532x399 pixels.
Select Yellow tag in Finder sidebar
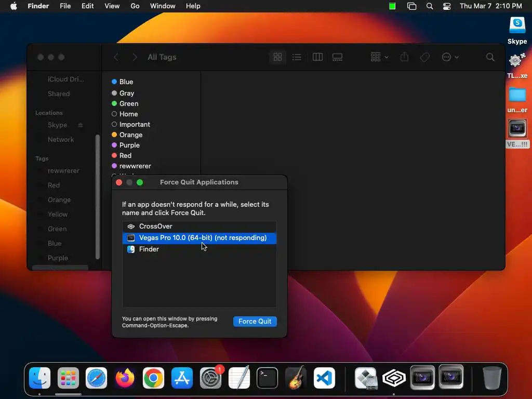(58, 214)
